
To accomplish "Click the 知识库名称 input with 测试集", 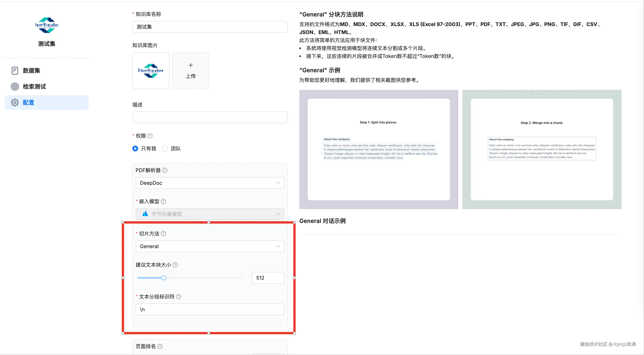I will [x=210, y=27].
